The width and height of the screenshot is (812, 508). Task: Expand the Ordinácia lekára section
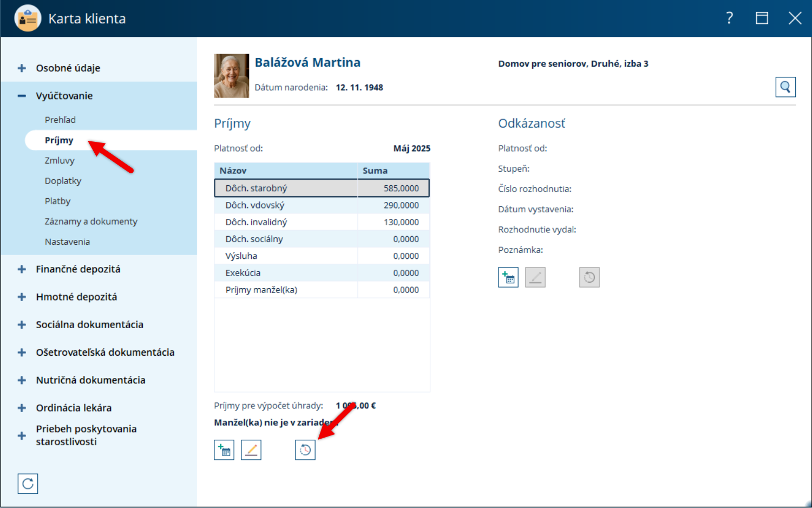(22, 408)
